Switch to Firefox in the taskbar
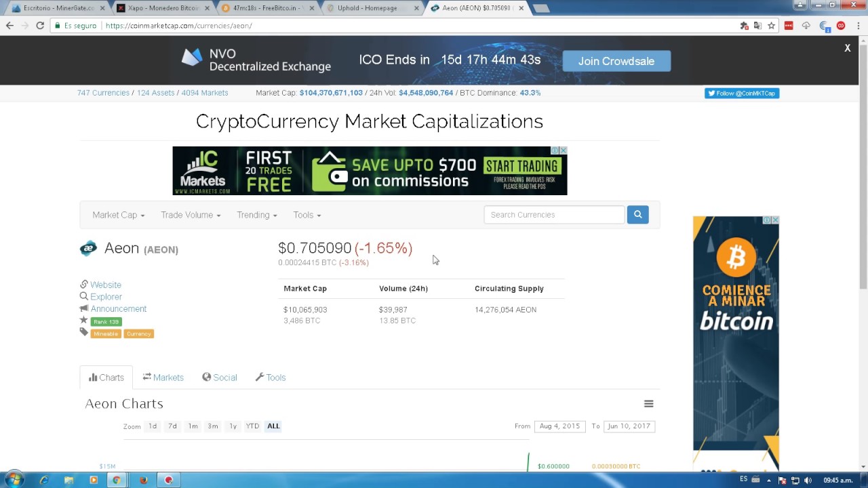Viewport: 868px width, 488px height. point(143,480)
